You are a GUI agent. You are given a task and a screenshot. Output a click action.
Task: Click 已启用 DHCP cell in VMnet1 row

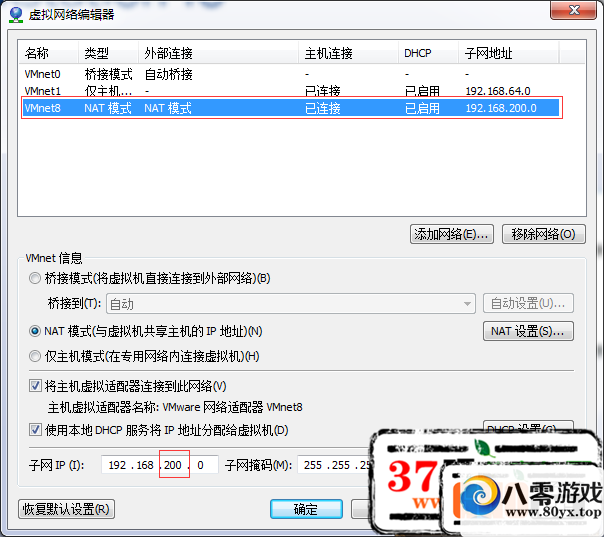[x=422, y=91]
